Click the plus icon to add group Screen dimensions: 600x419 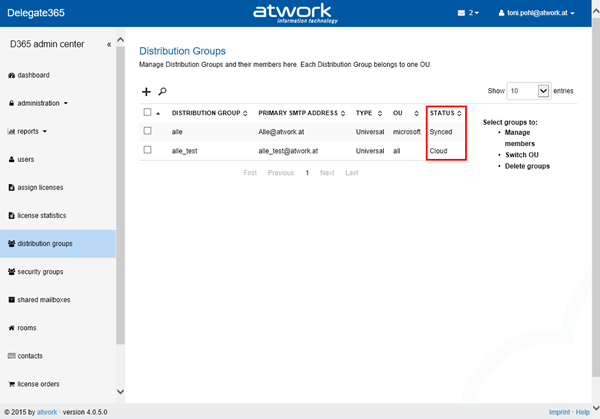point(147,91)
